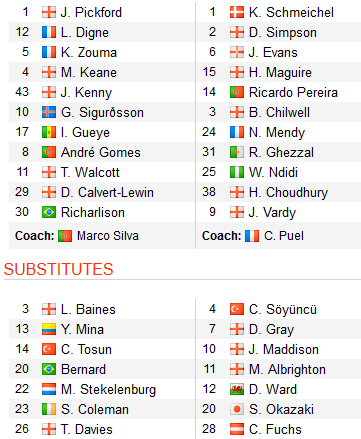
Task: Click the Nigeria flag beside W. Ndidi
Action: (237, 172)
